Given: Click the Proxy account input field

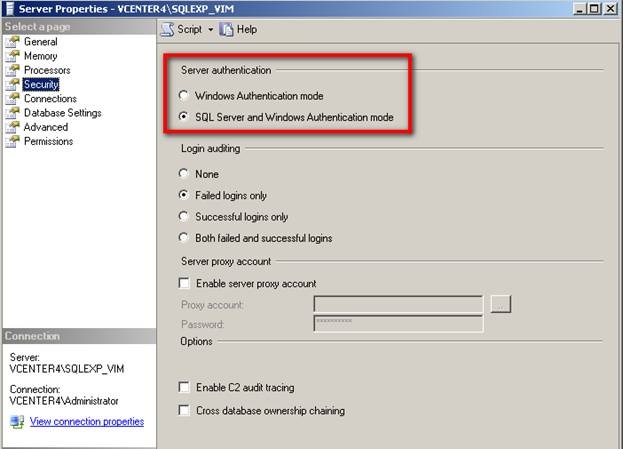Looking at the screenshot, I should pos(399,304).
